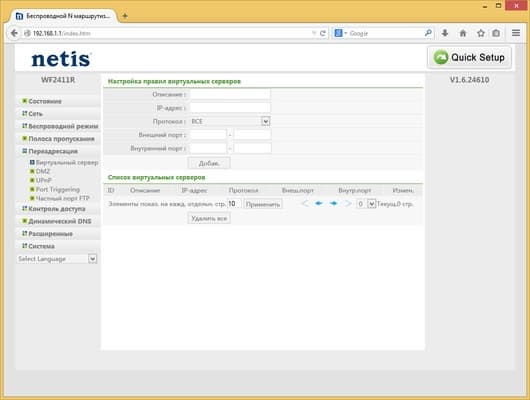Launch Quick Setup

[x=469, y=57]
